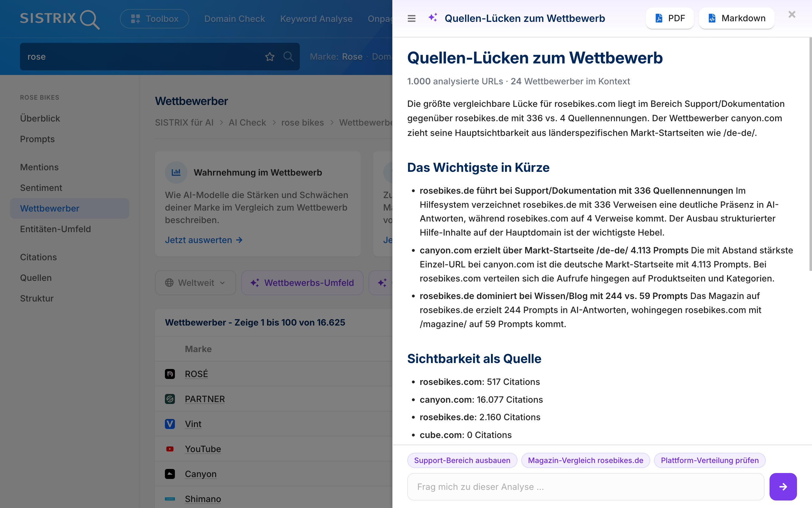Click the globe icon in Weltweit filter
This screenshot has height=508, width=812.
point(169,283)
